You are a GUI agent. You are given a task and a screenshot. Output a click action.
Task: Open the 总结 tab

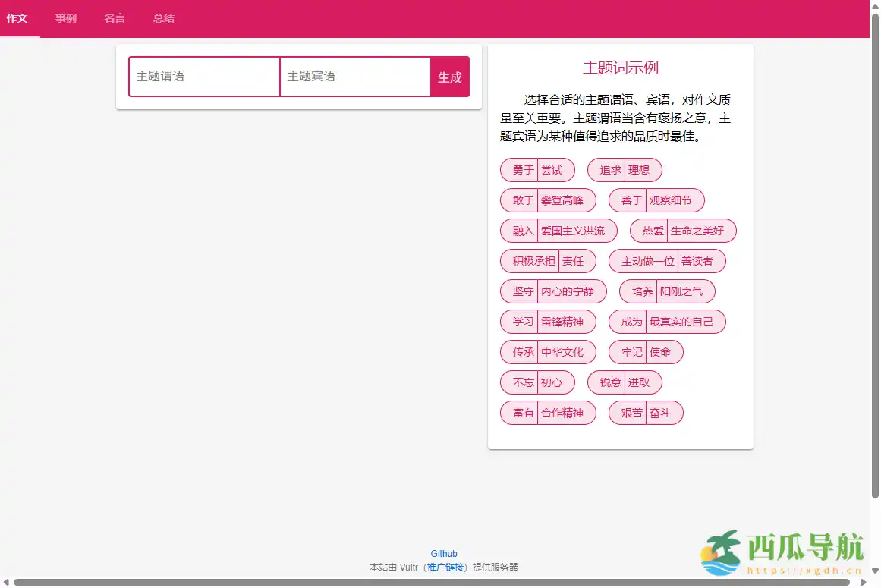[x=163, y=18]
